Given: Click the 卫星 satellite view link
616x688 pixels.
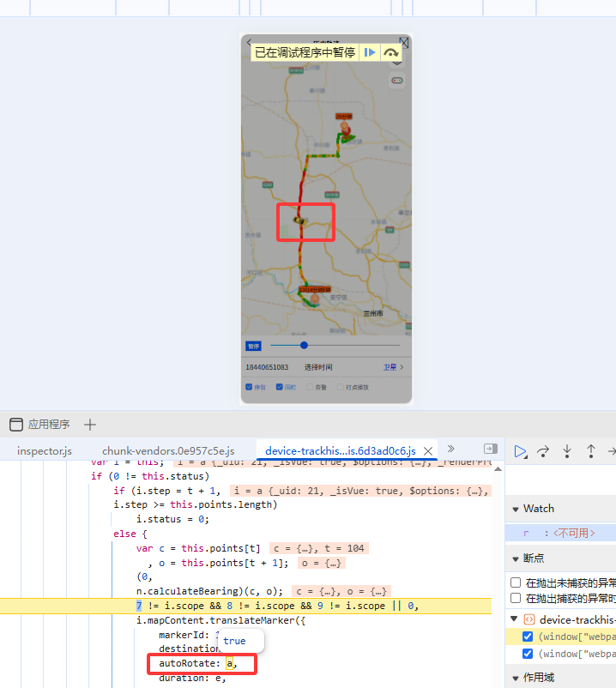Looking at the screenshot, I should tap(392, 367).
